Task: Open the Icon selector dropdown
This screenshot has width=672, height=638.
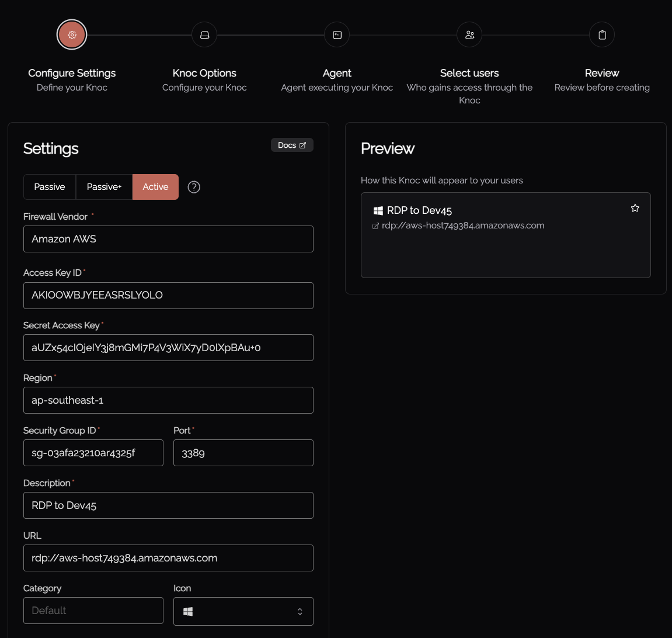Action: (243, 611)
